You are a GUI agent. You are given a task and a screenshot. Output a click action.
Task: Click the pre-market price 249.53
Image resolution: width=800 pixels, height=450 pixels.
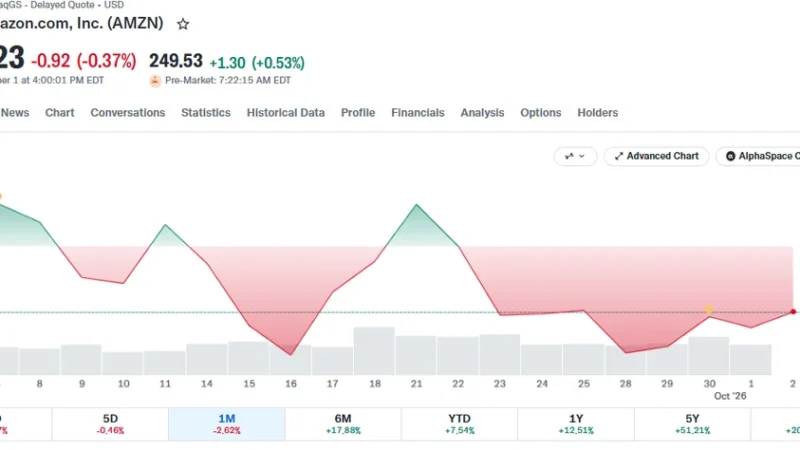[x=176, y=61]
